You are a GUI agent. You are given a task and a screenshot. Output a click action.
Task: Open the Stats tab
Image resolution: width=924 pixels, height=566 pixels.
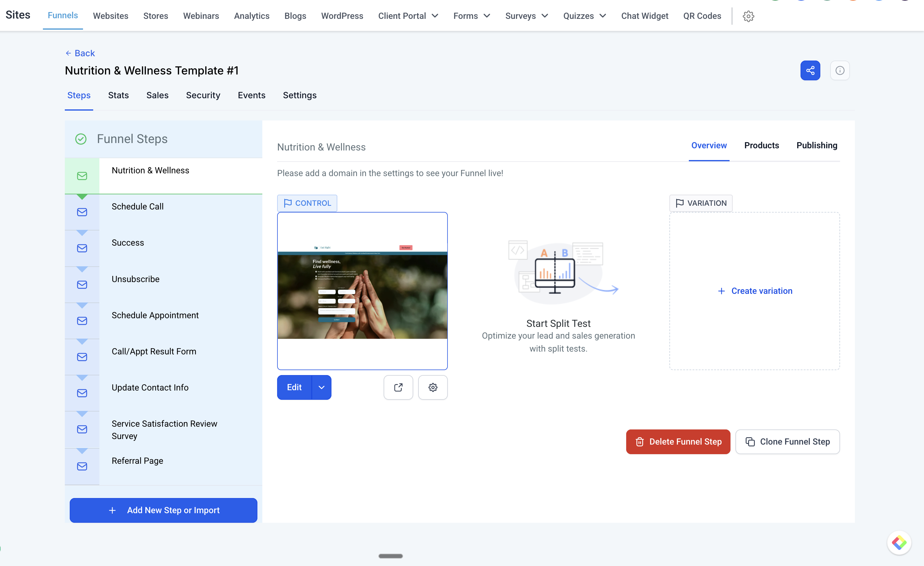pos(118,95)
